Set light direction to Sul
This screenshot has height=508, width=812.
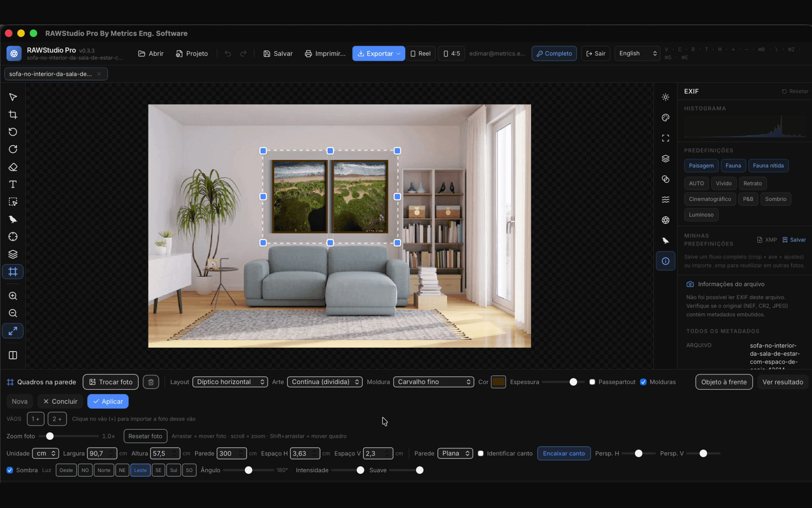[173, 470]
